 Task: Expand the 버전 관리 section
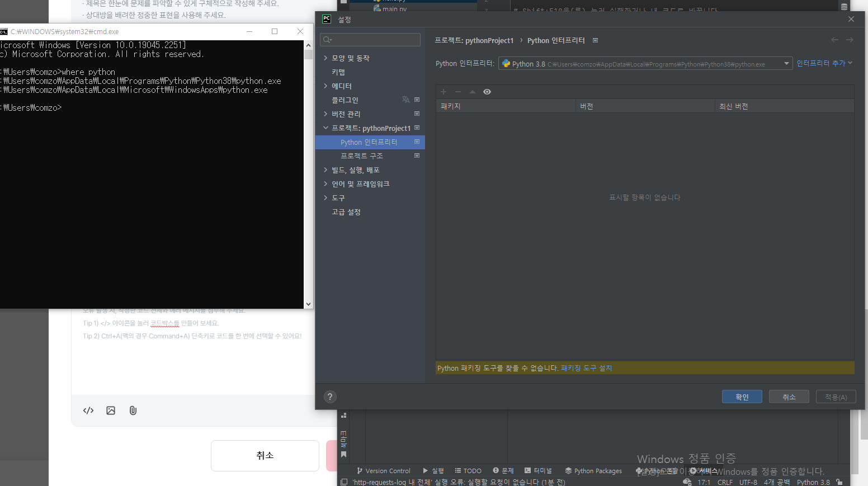[325, 114]
